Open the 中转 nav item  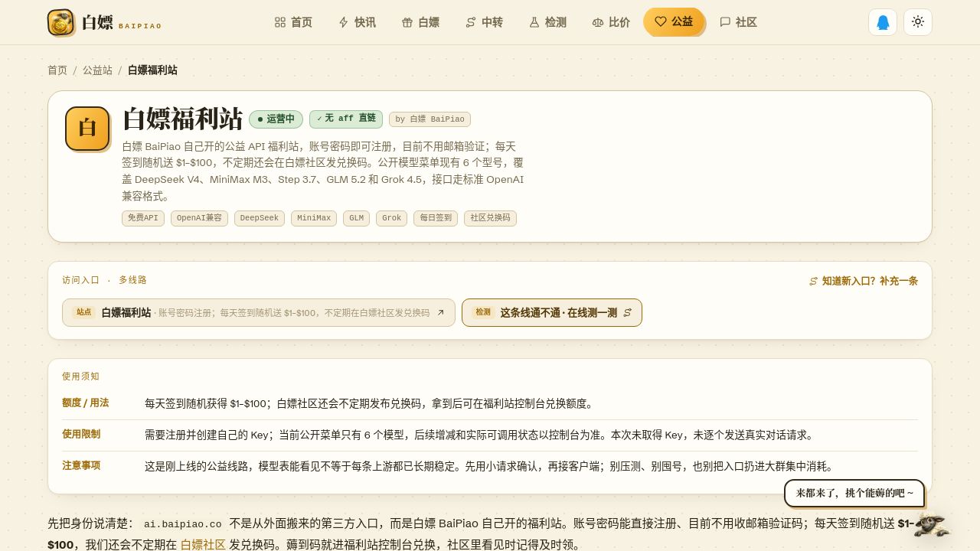tap(485, 22)
